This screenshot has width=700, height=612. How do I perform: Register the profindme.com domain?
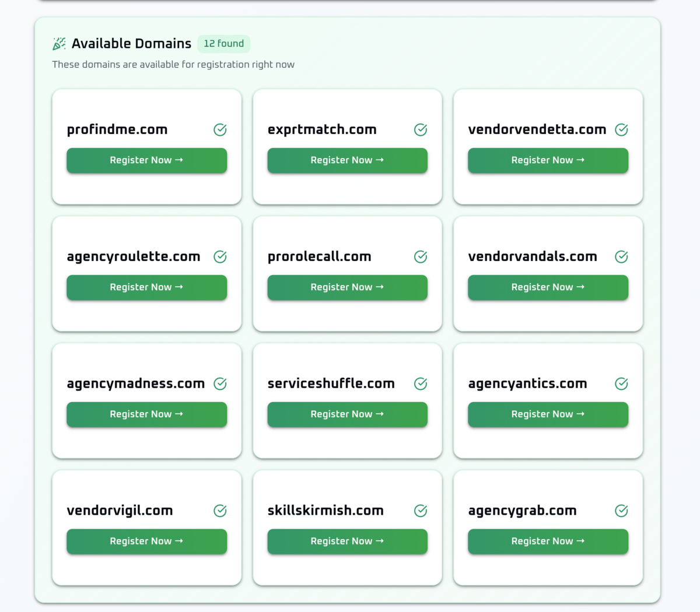(146, 160)
